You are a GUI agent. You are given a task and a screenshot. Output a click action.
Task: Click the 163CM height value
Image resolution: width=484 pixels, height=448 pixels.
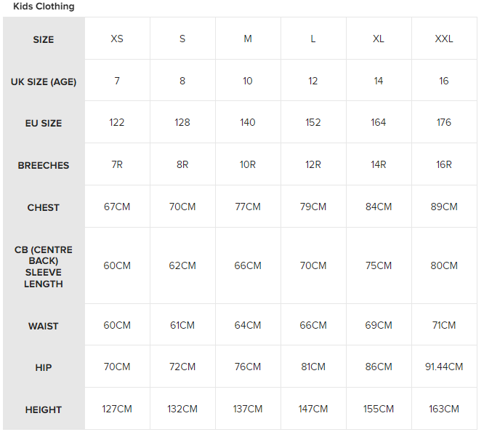(x=444, y=409)
